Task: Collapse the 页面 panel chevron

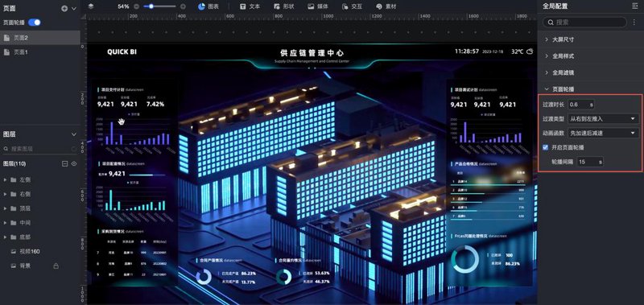Action: pyautogui.click(x=74, y=8)
